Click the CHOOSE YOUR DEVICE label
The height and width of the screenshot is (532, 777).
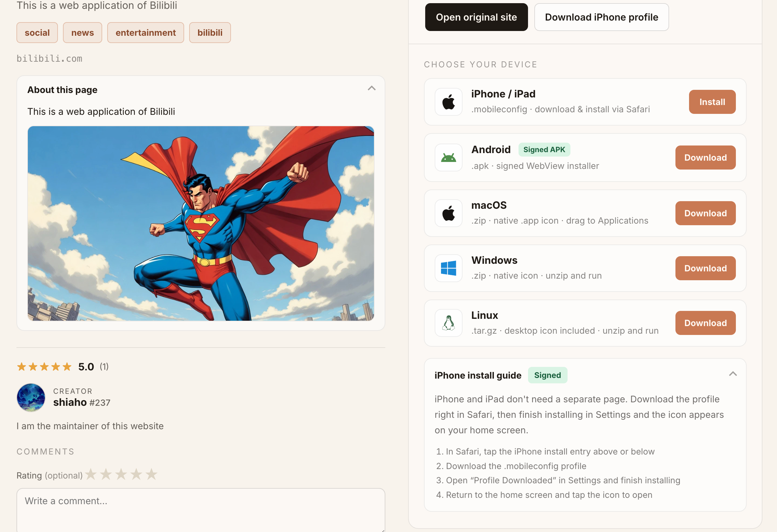(481, 65)
